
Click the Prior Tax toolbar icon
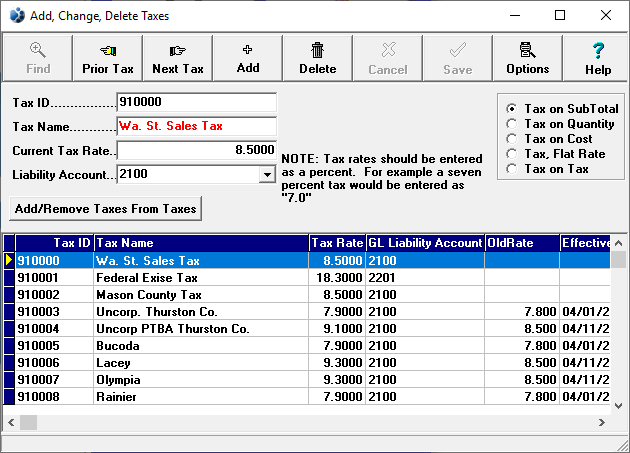coord(108,57)
